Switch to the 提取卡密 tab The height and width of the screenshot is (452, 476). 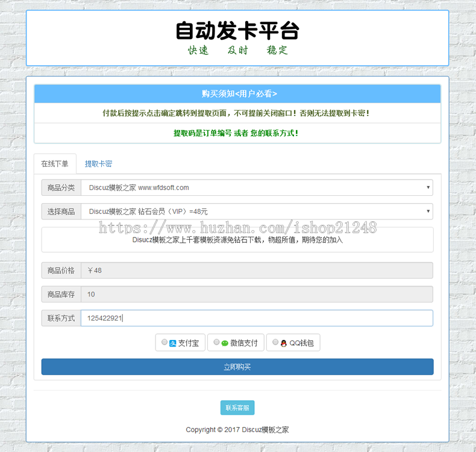point(98,164)
